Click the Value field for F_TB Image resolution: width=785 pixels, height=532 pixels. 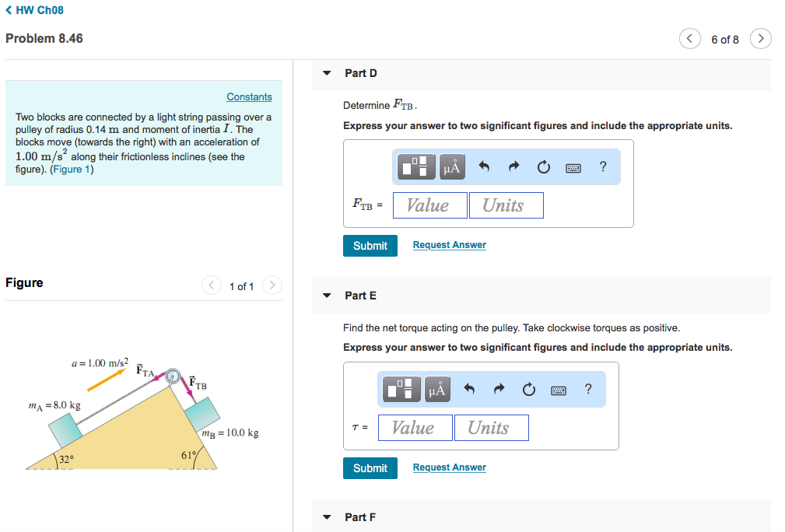tap(429, 205)
